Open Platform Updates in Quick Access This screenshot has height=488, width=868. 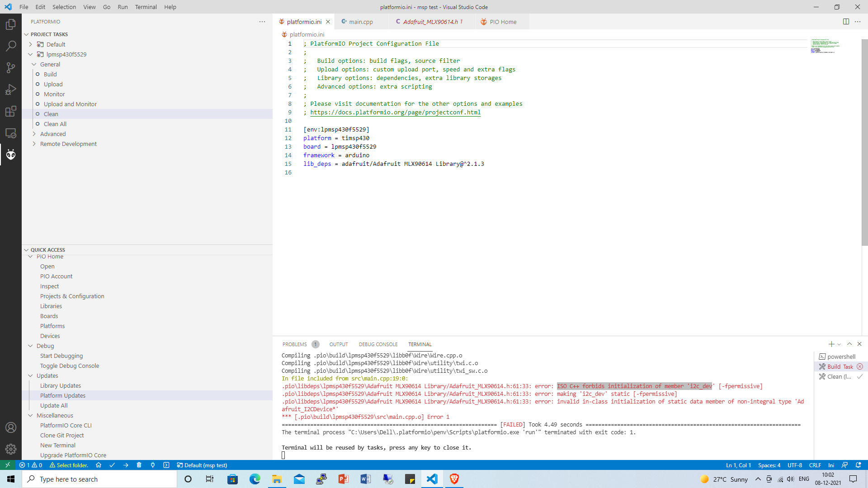coord(62,395)
